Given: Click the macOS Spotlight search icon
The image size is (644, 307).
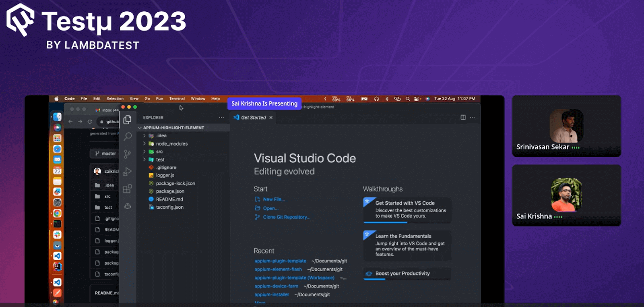Looking at the screenshot, I should [x=408, y=99].
